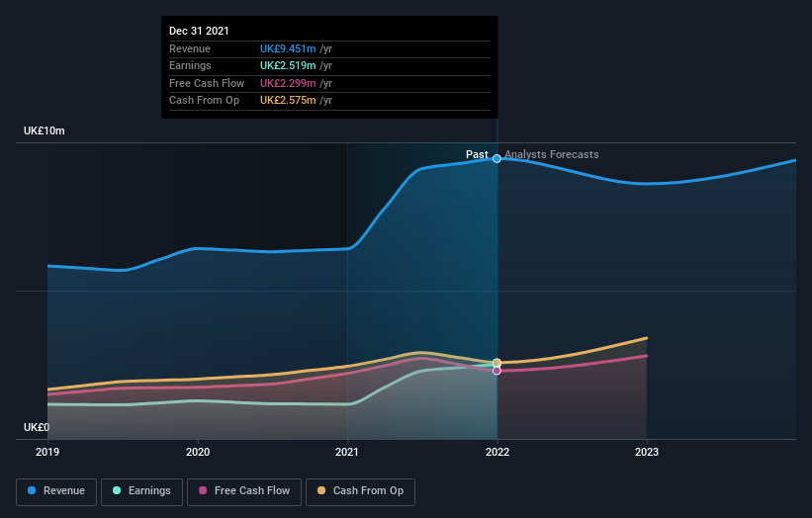The height and width of the screenshot is (518, 812).
Task: Click the 2019 axis label
Action: coord(47,452)
